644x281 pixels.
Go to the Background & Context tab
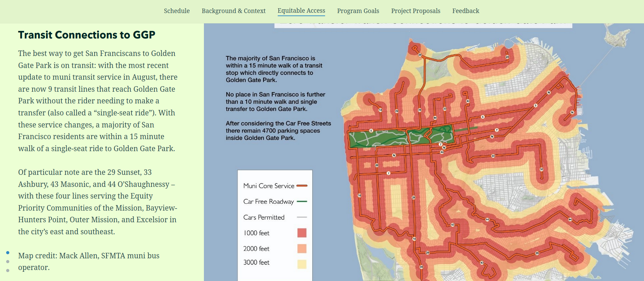(x=233, y=11)
